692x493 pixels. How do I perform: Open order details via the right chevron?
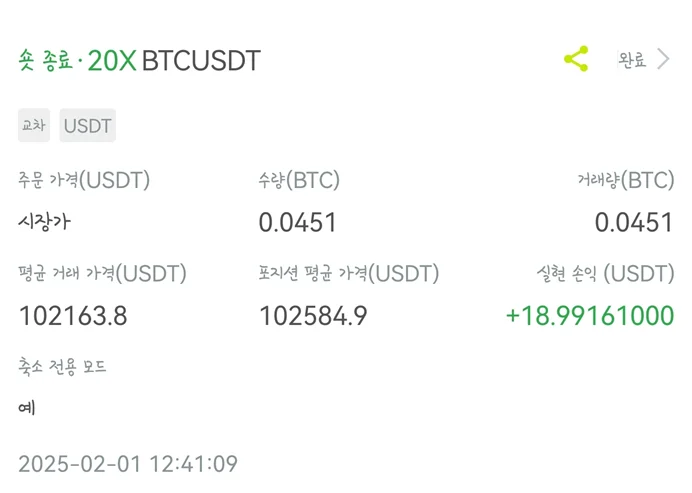(663, 60)
